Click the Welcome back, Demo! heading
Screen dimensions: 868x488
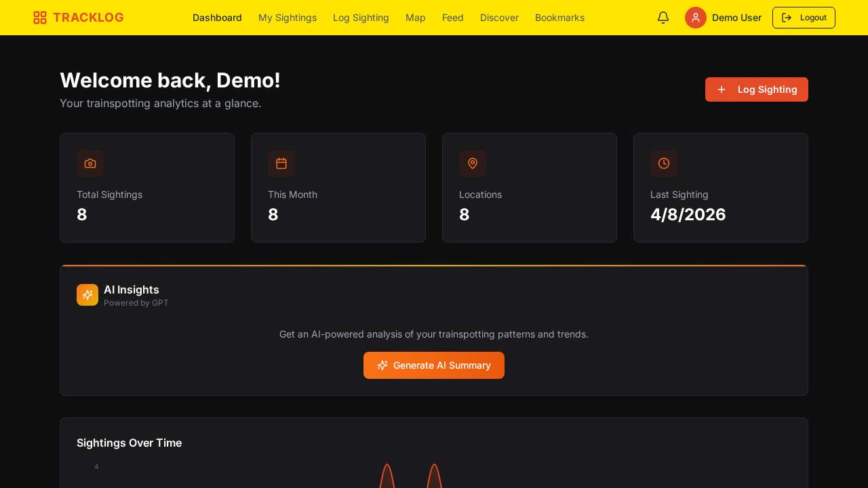(x=170, y=80)
